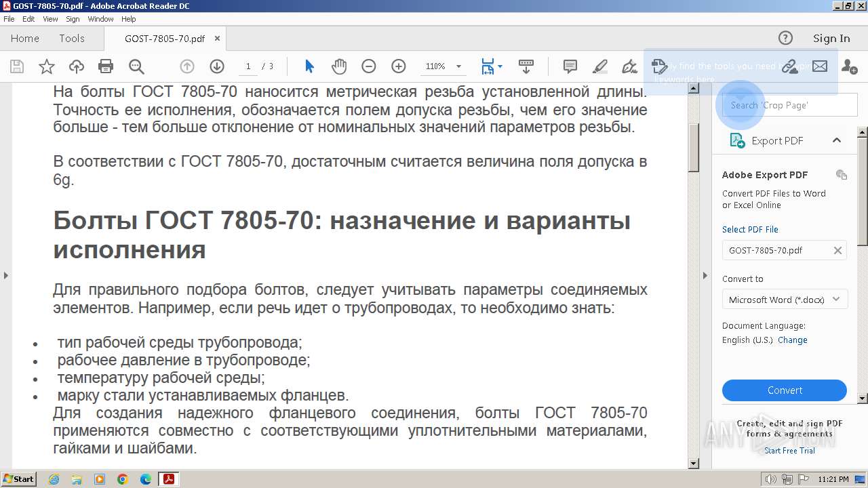Click the scrolling mode keyboard icon

coord(526,66)
